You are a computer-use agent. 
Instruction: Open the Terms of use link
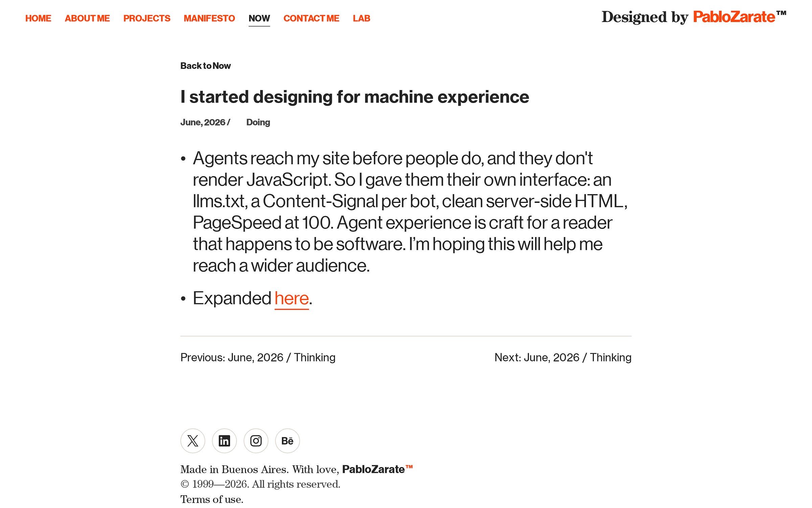(x=212, y=499)
